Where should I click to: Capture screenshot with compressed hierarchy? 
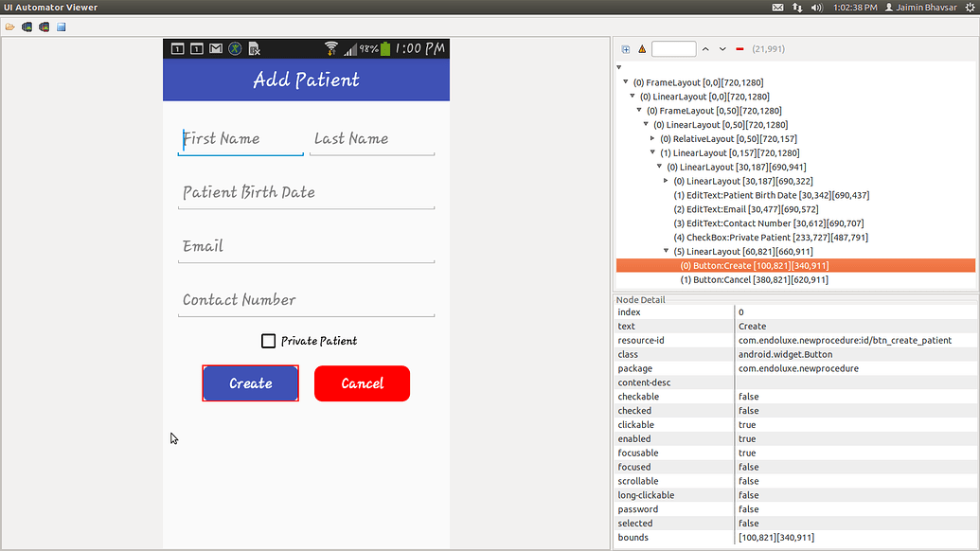(44, 27)
